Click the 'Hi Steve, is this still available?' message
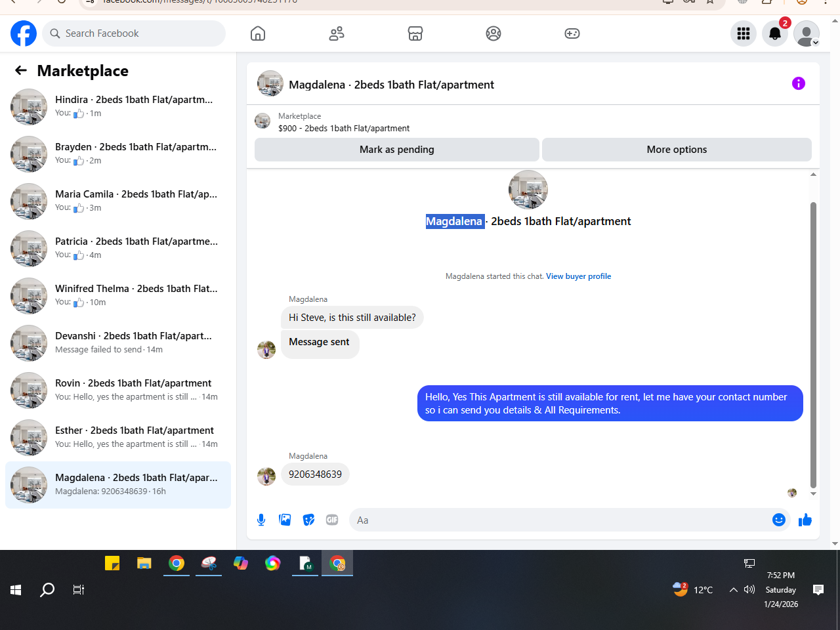Screen dimensions: 840x630 point(352,318)
